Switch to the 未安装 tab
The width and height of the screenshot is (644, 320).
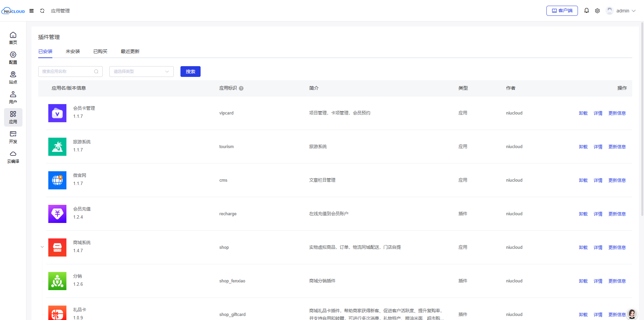pyautogui.click(x=73, y=51)
